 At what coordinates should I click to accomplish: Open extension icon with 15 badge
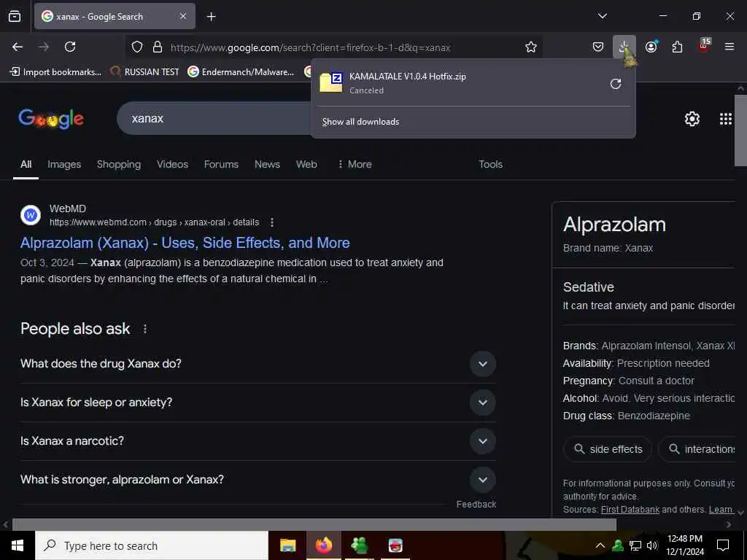[704, 46]
